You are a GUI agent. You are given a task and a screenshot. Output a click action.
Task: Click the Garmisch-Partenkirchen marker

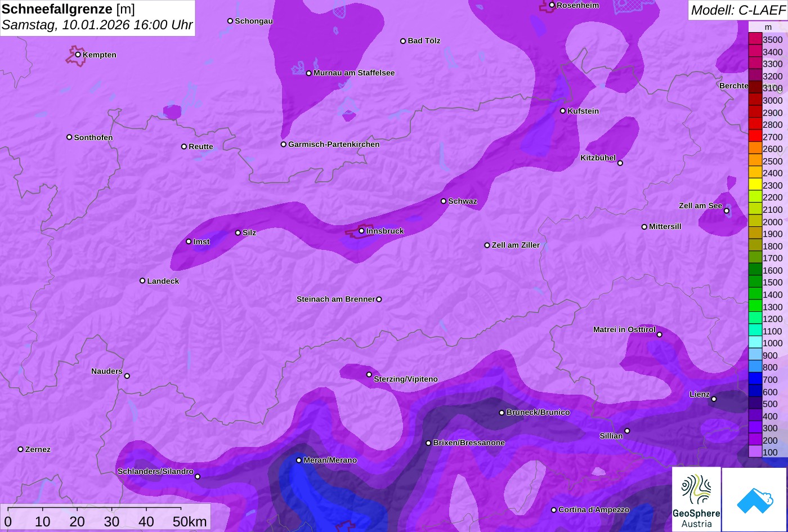284,144
